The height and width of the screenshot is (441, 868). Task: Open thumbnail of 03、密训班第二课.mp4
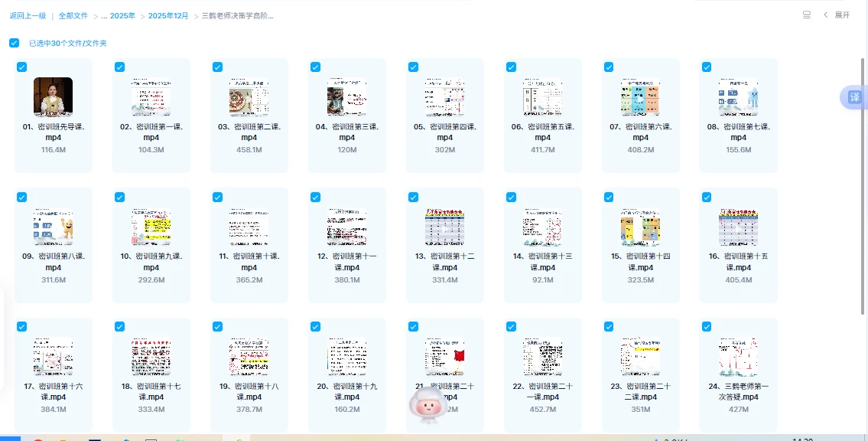coord(249,96)
